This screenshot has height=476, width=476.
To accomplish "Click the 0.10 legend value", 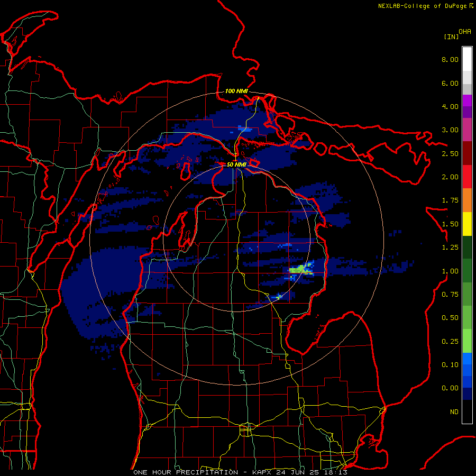I will point(450,365).
